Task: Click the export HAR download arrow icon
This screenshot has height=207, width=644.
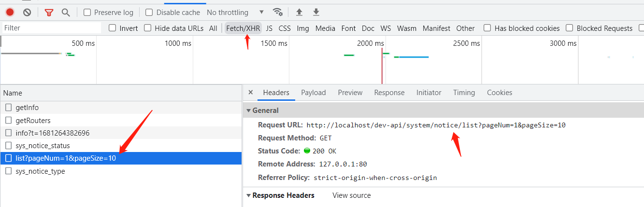Action: 316,13
